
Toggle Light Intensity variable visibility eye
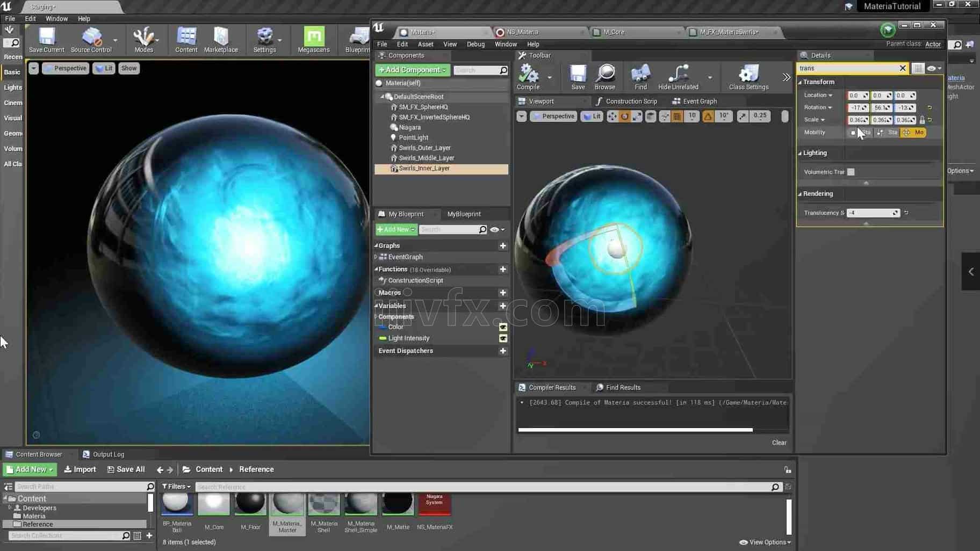coord(503,338)
